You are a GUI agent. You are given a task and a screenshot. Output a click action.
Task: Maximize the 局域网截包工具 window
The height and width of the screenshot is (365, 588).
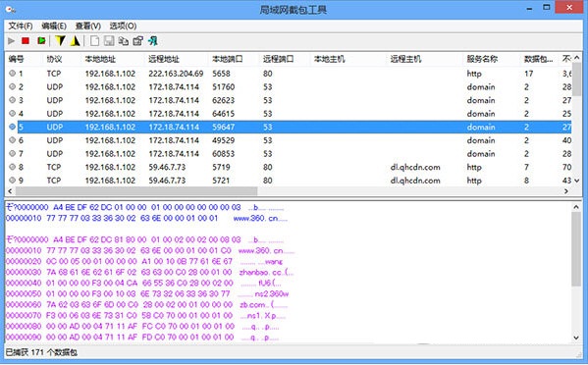(547, 8)
